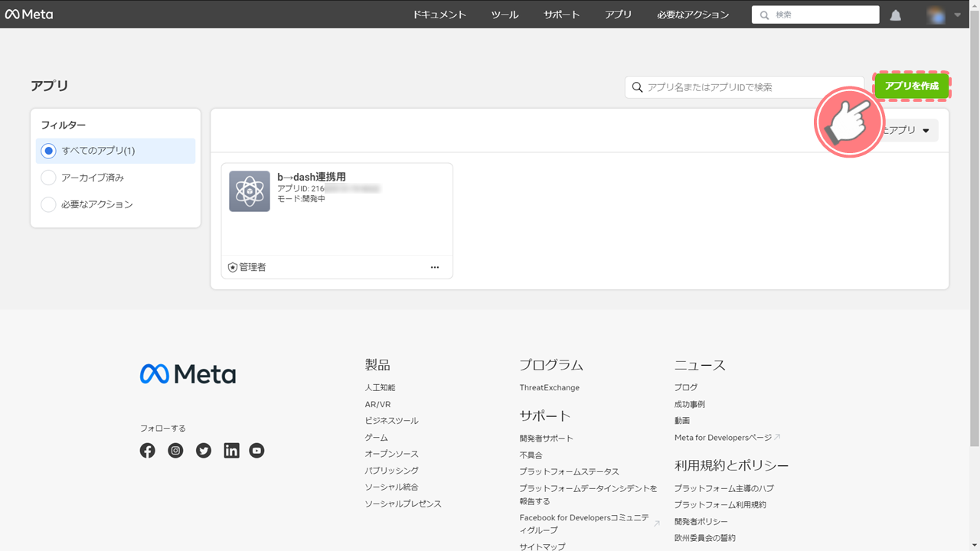The width and height of the screenshot is (980, 551).
Task: Open the 成功事例 link
Action: [x=690, y=404]
